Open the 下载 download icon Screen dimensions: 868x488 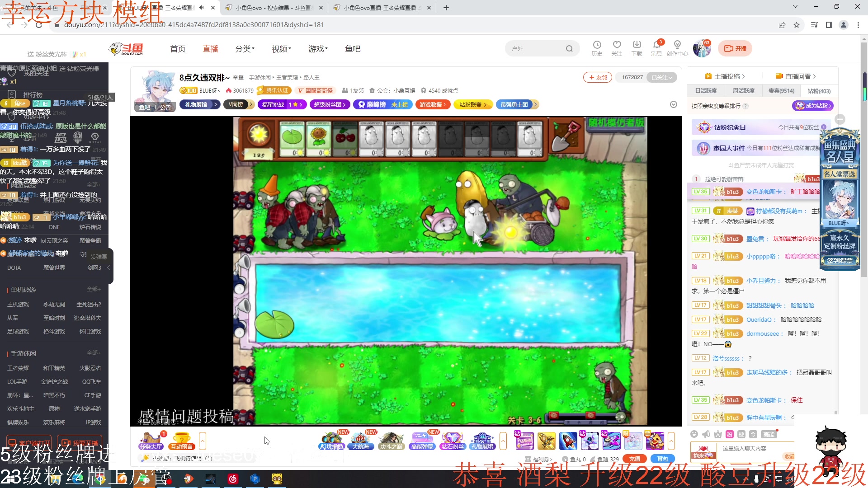pos(637,45)
